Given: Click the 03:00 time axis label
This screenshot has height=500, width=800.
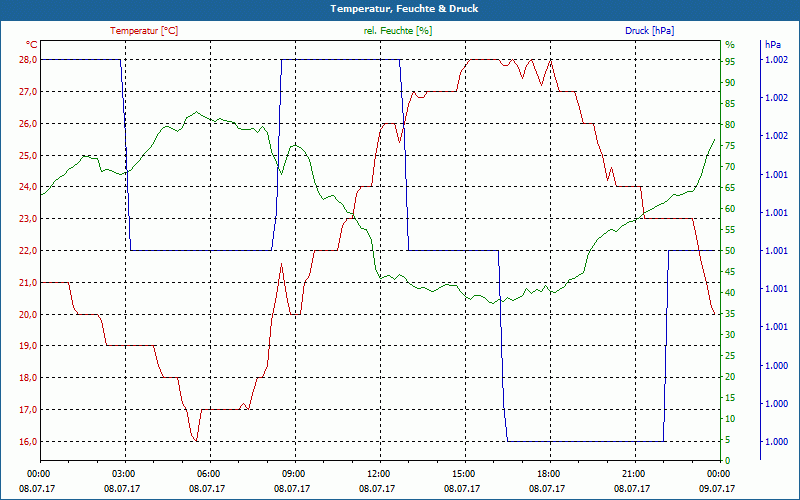Looking at the screenshot, I should [x=122, y=474].
